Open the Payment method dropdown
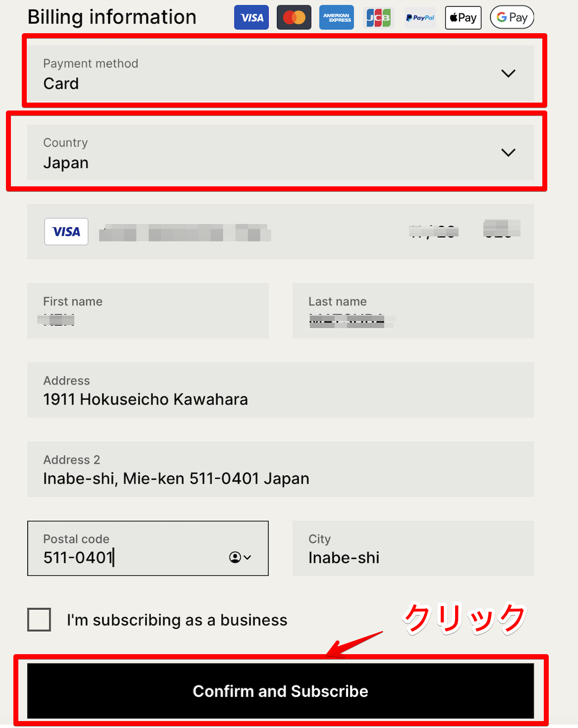 [x=281, y=73]
